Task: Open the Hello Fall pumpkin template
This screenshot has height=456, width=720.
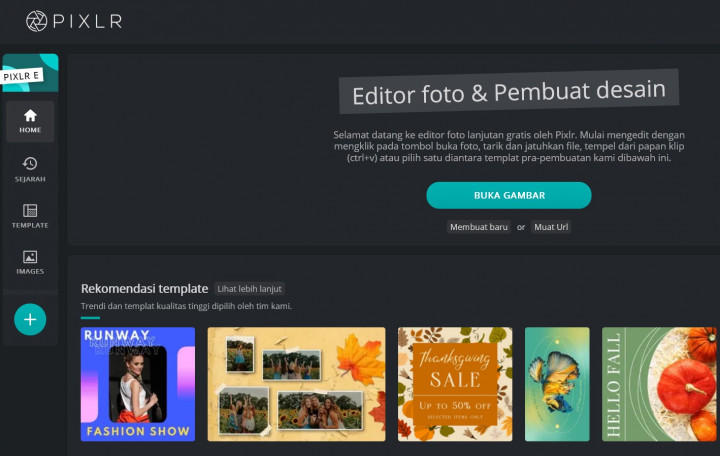Action: pyautogui.click(x=659, y=384)
